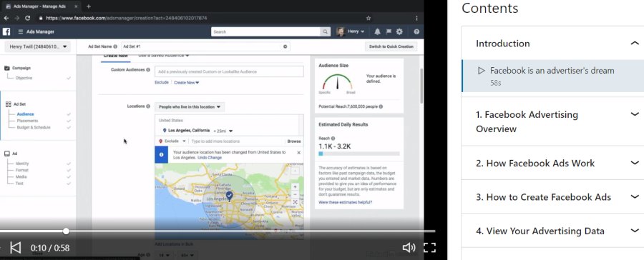Open the browser three-dot menu

click(417, 18)
